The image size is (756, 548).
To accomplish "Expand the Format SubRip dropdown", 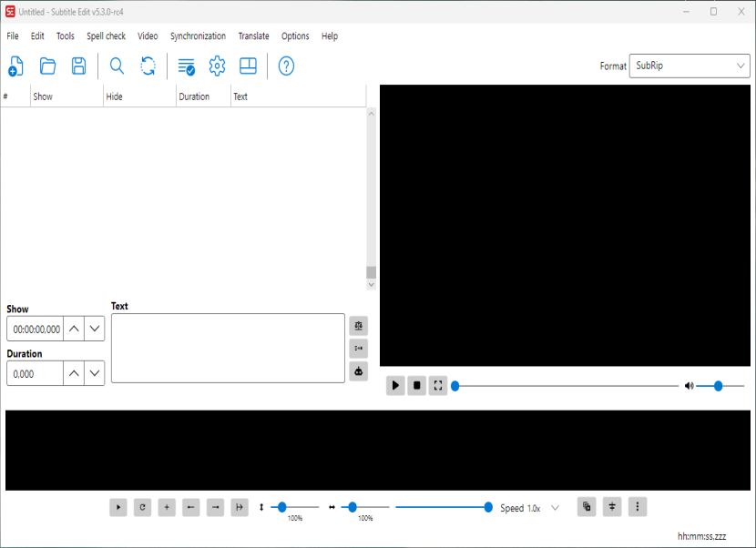I will tap(690, 66).
